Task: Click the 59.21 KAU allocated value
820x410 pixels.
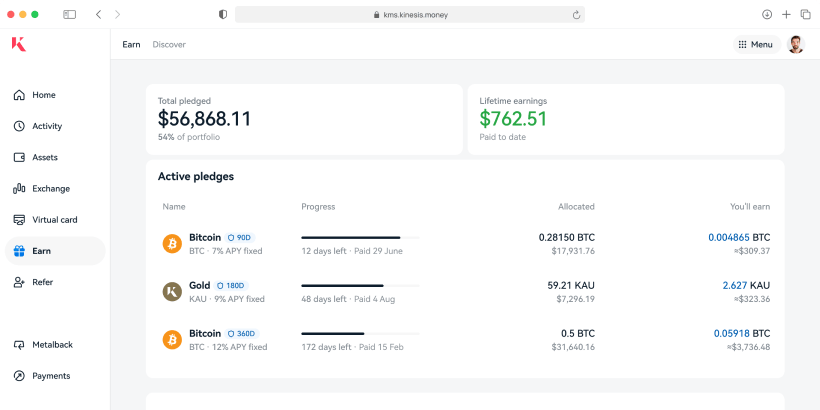Action: click(x=571, y=286)
